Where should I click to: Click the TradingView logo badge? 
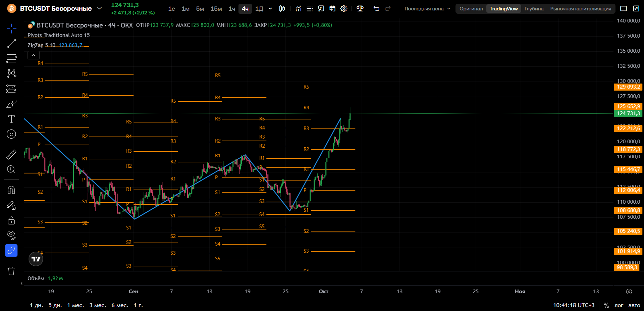36,259
